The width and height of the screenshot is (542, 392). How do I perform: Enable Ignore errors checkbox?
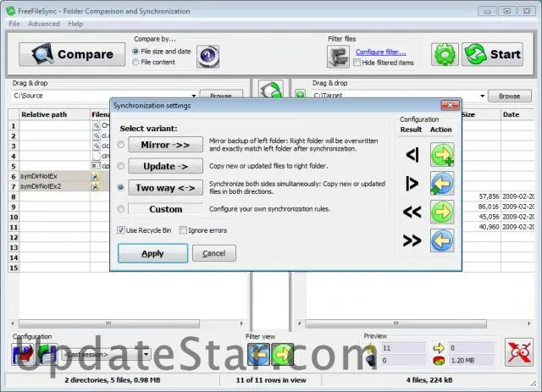point(183,230)
